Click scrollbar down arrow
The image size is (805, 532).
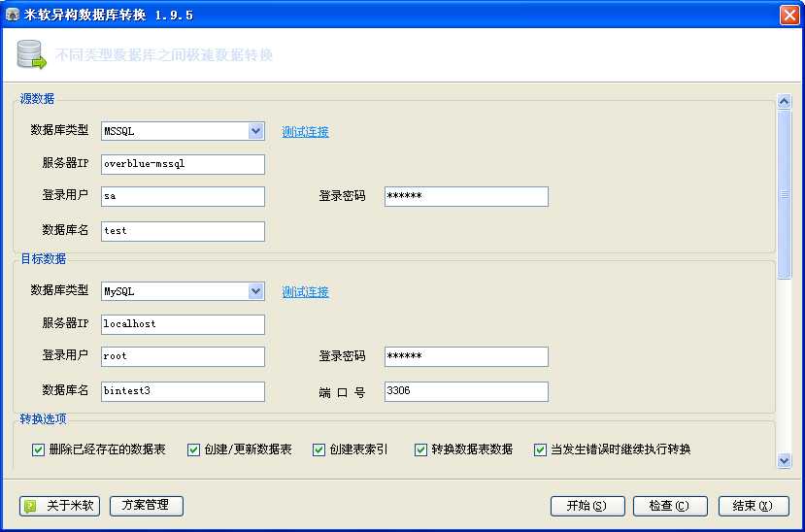(x=784, y=461)
